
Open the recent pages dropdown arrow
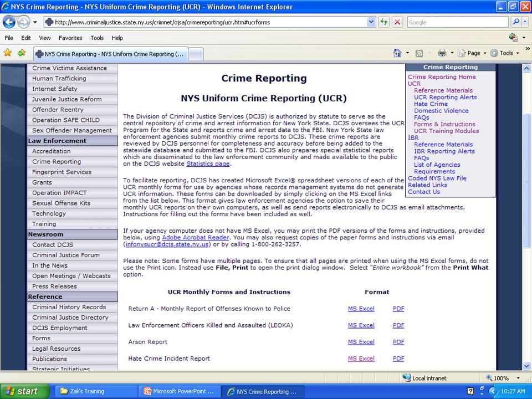[35, 22]
